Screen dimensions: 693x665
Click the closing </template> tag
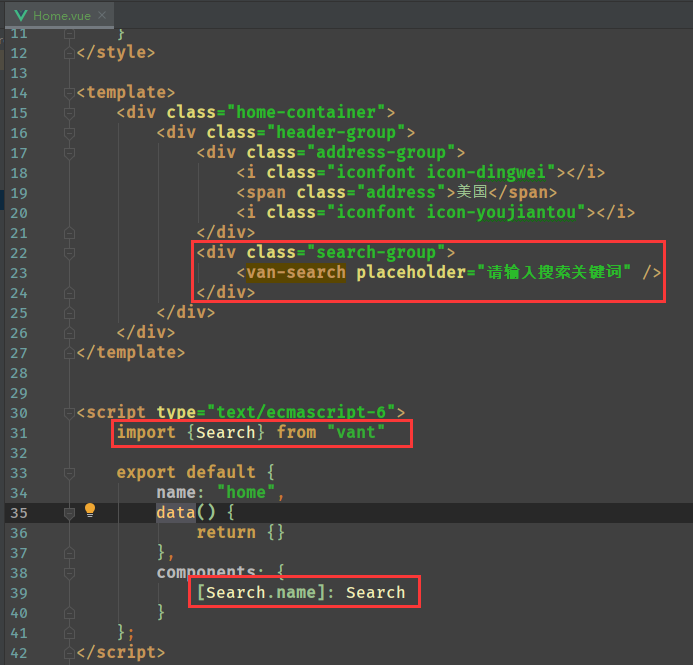tap(130, 352)
